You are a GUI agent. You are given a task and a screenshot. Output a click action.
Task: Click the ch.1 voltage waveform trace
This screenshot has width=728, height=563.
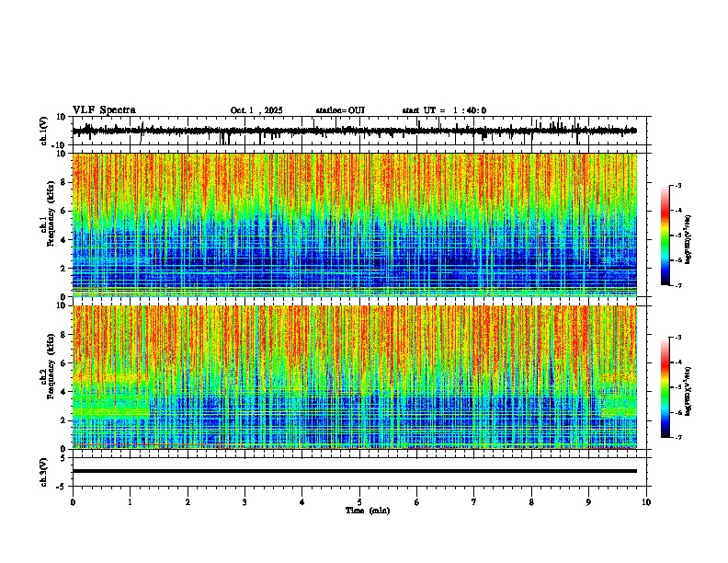click(x=354, y=131)
